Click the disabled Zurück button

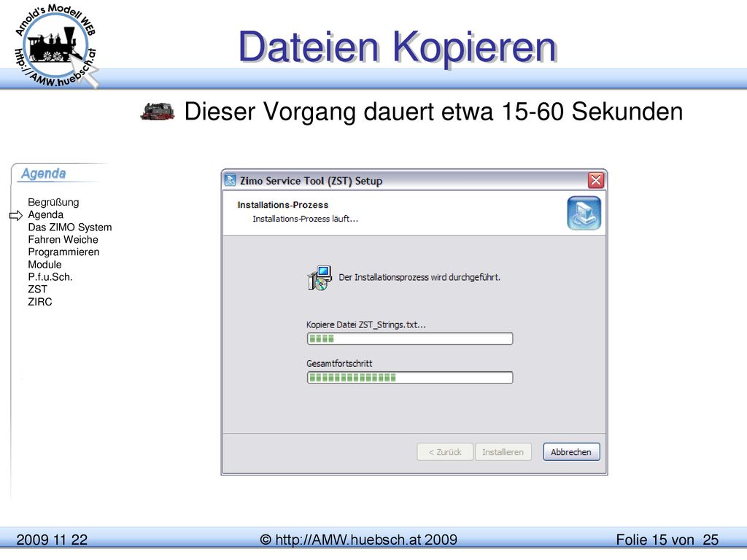click(445, 452)
